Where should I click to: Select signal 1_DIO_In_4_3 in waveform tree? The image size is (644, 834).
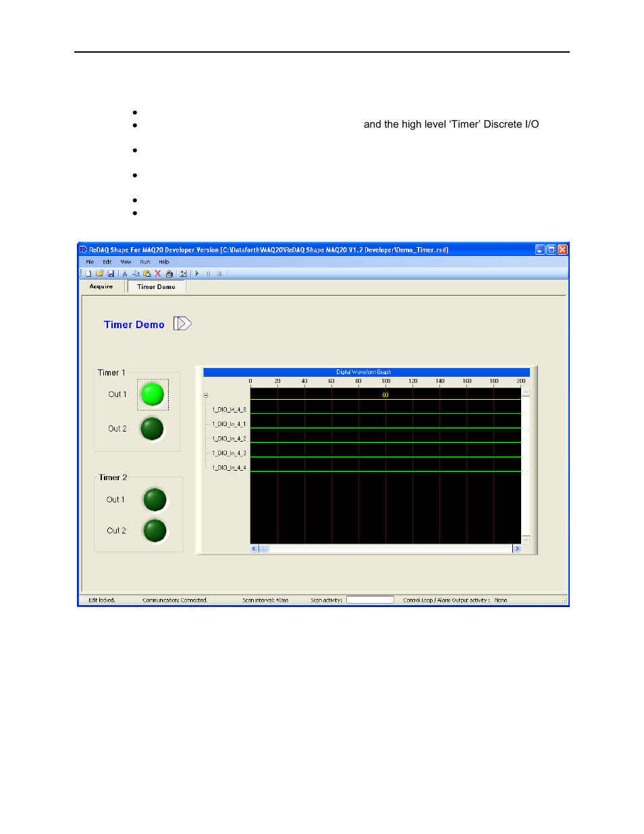coord(229,454)
